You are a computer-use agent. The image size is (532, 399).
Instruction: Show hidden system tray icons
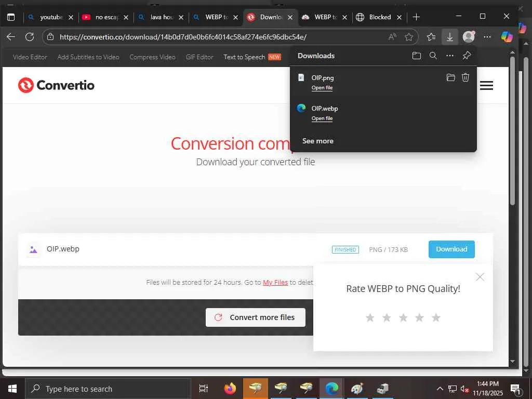[440, 389]
